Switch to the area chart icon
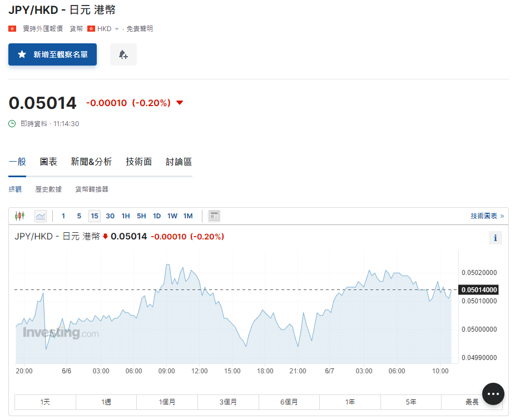 41,216
